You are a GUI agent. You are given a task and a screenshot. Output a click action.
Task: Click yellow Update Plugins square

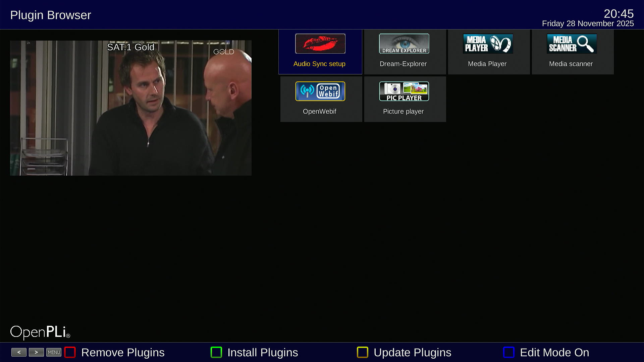[x=362, y=352]
